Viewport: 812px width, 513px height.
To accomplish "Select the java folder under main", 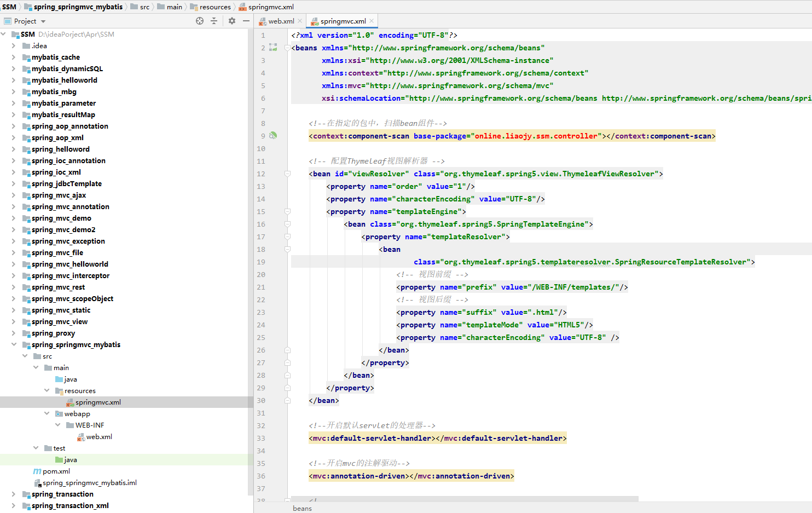I will [x=71, y=379].
